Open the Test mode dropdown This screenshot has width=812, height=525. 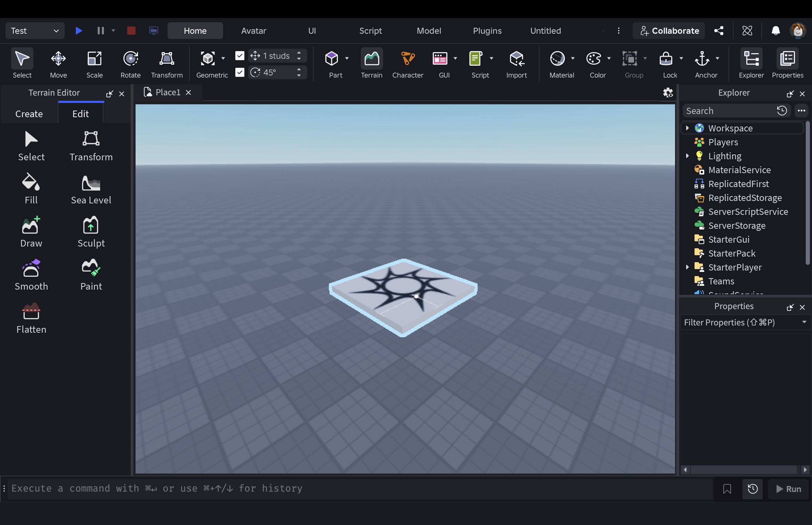click(x=35, y=31)
